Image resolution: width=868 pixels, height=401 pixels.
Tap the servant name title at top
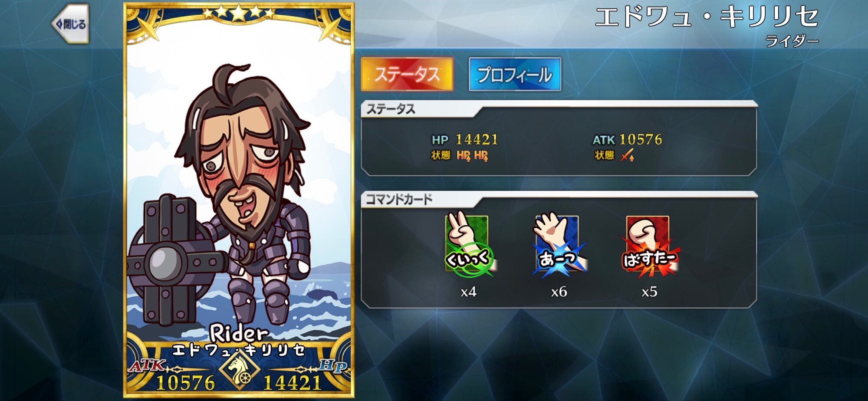[x=707, y=18]
